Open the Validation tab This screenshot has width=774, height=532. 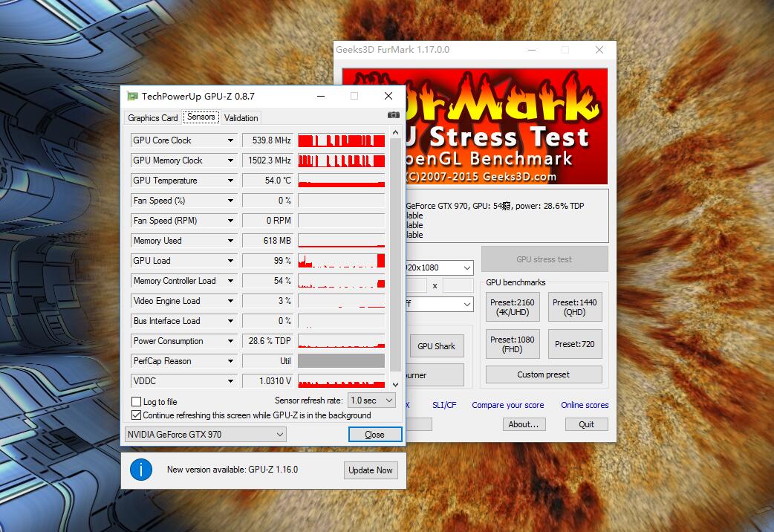(x=241, y=117)
